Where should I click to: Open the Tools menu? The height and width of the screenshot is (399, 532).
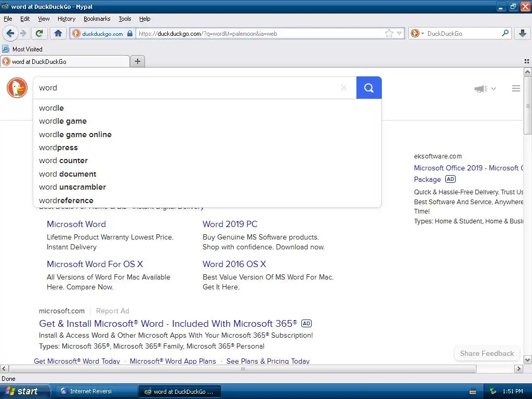click(125, 19)
